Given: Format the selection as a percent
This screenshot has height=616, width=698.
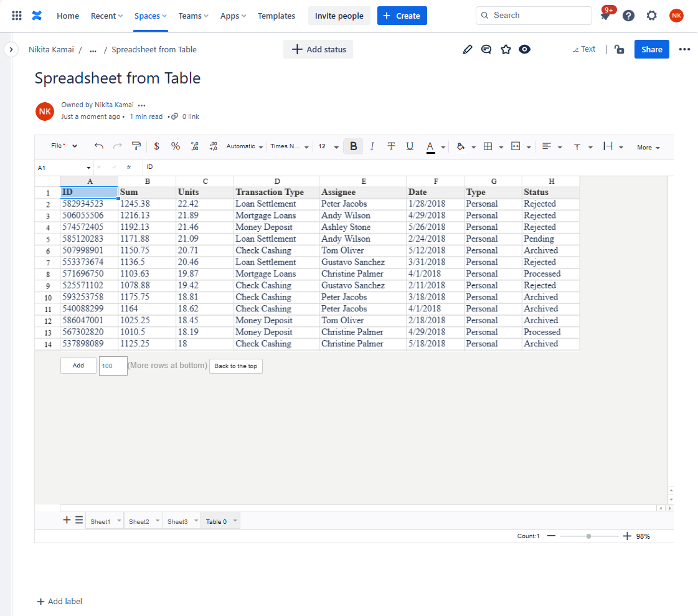Looking at the screenshot, I should [x=175, y=146].
